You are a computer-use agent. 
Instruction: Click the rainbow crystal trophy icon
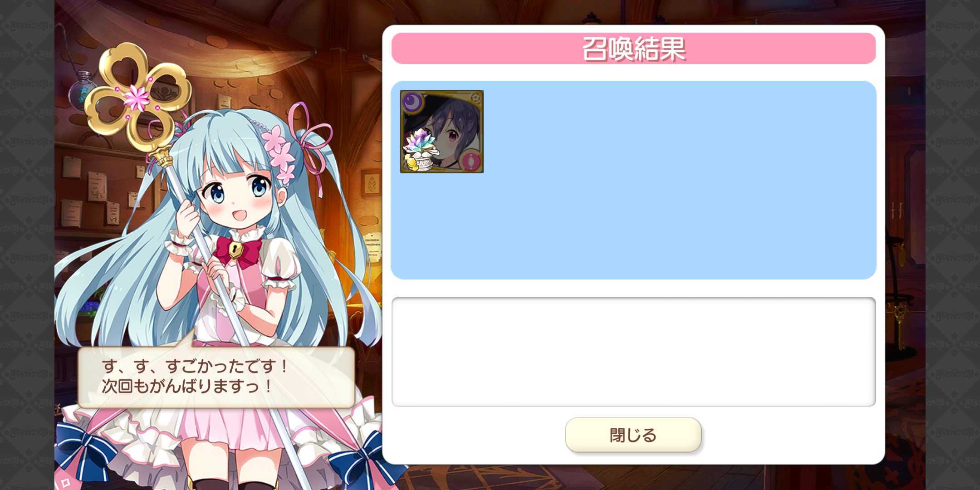pos(421,150)
